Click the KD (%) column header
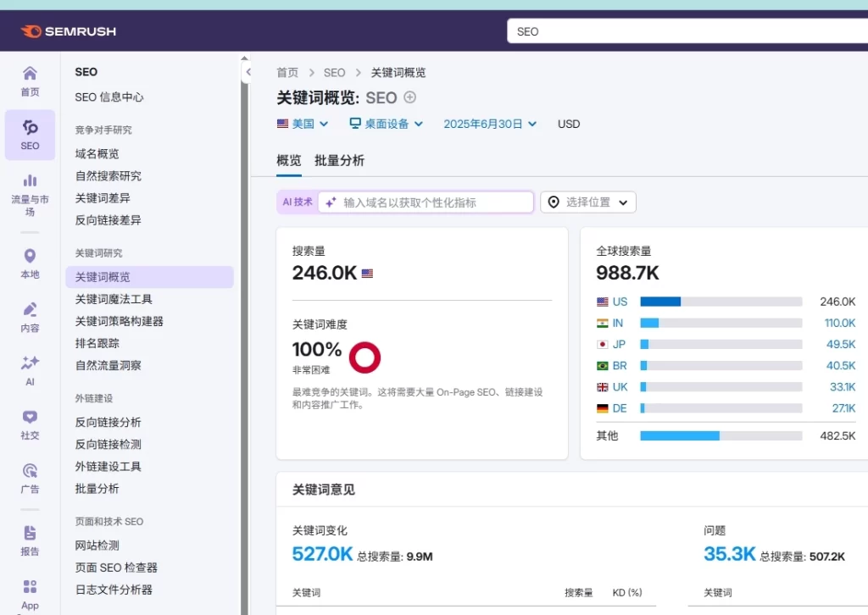 [x=627, y=593]
